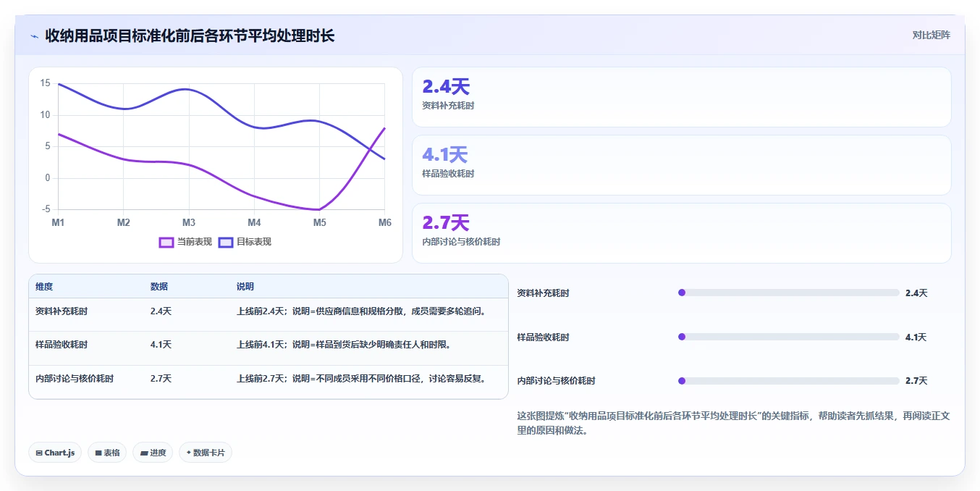Click the 资料补充耗时 progress bar
This screenshot has width=980, height=491.
[789, 293]
